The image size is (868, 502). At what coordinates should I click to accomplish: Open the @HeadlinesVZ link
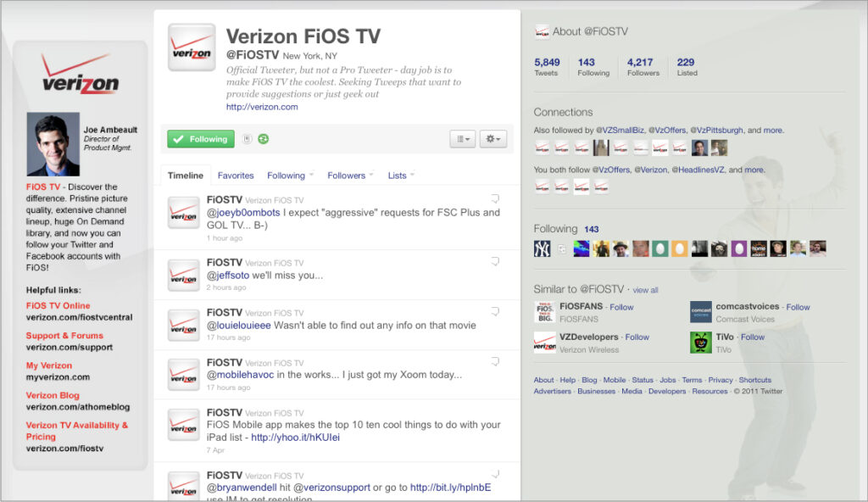tap(698, 170)
